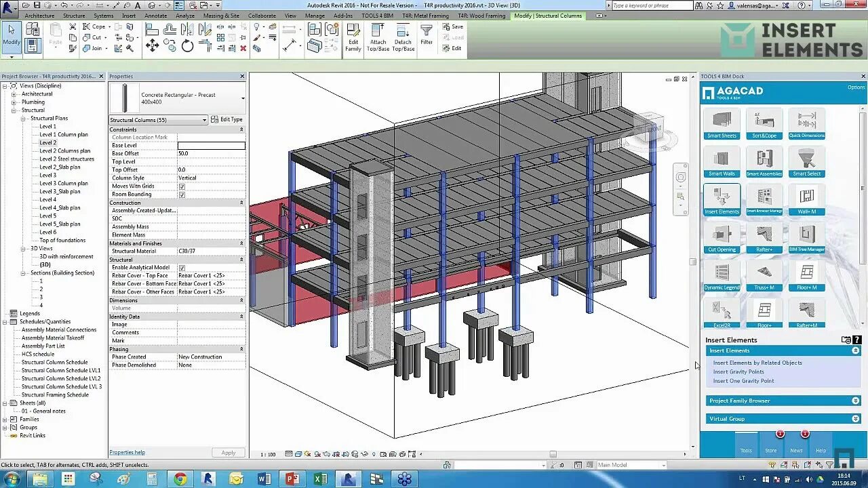Open T4R: Metal Framing tab
The image size is (868, 488).
425,16
